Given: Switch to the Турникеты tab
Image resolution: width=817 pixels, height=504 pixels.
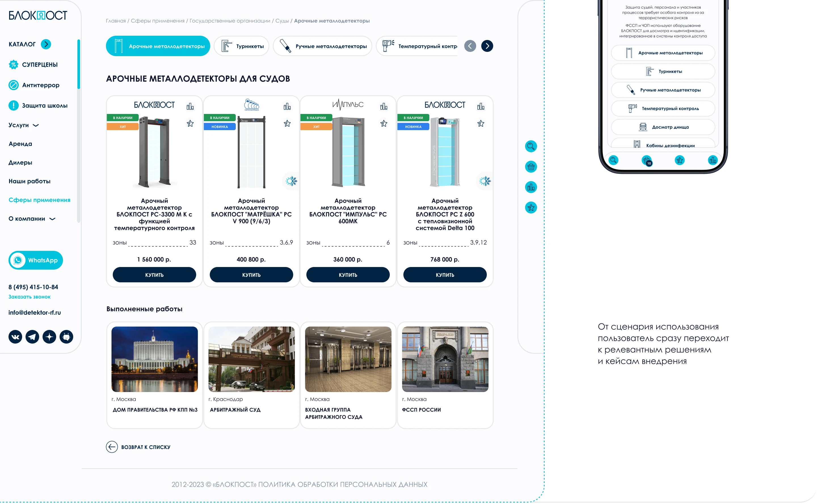Looking at the screenshot, I should (241, 46).
